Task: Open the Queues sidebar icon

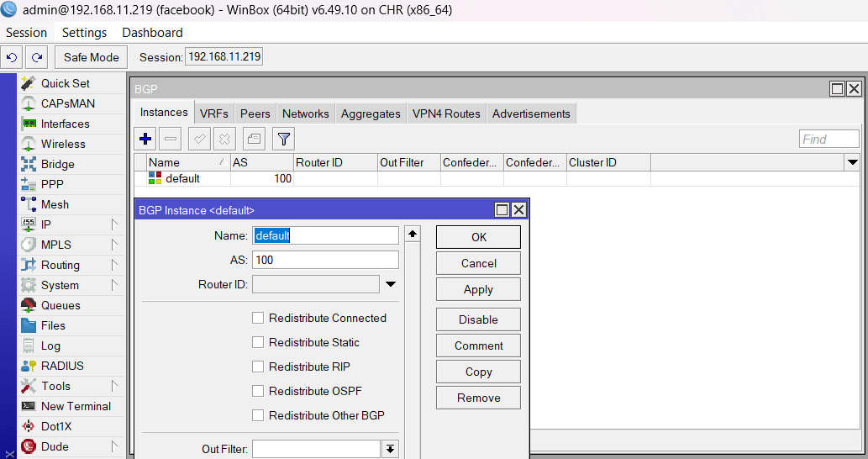Action: pos(29,305)
